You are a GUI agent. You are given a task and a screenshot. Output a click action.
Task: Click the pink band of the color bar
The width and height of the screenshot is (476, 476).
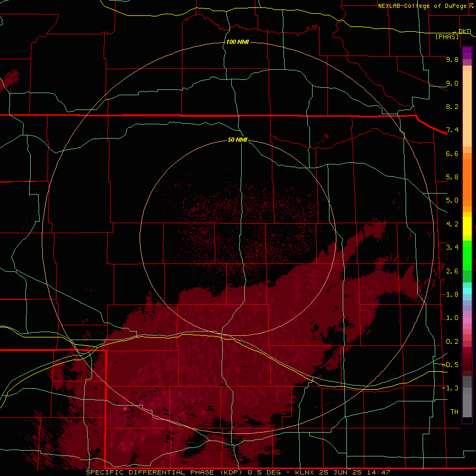pos(467,321)
